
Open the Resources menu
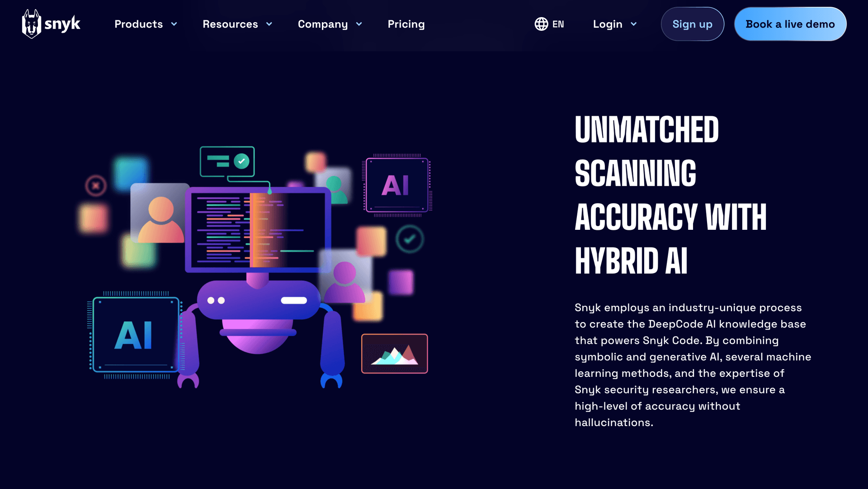coord(230,24)
